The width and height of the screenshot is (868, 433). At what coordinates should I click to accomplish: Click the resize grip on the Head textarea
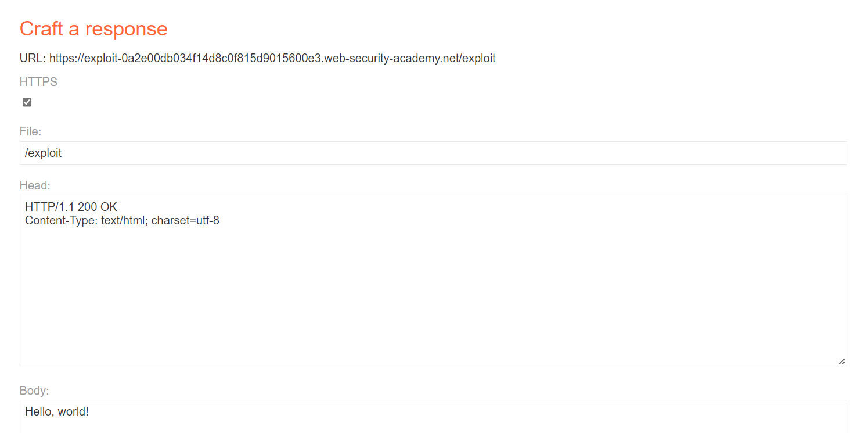(842, 362)
